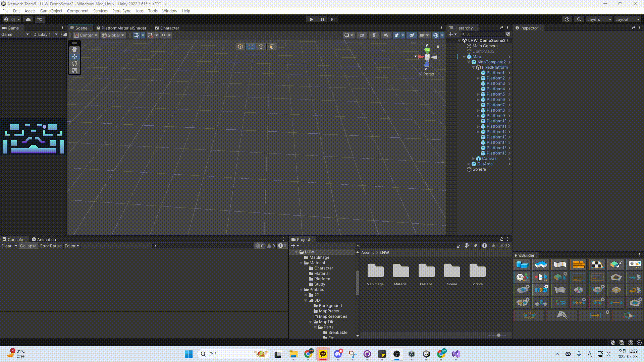Select ProBuilder Vertex selection mode
Viewport: 644px width, 362px height.
coord(251,47)
